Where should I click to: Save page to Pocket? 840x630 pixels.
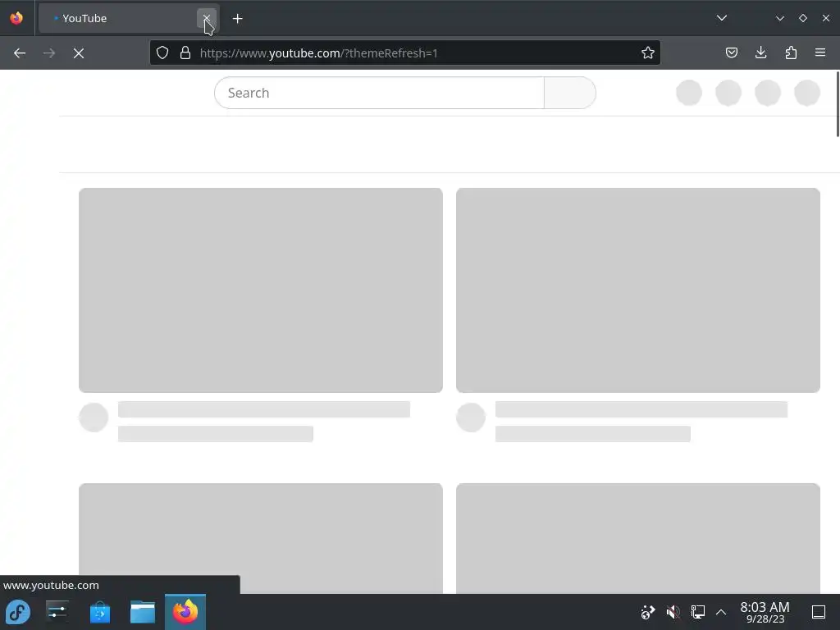[732, 52]
